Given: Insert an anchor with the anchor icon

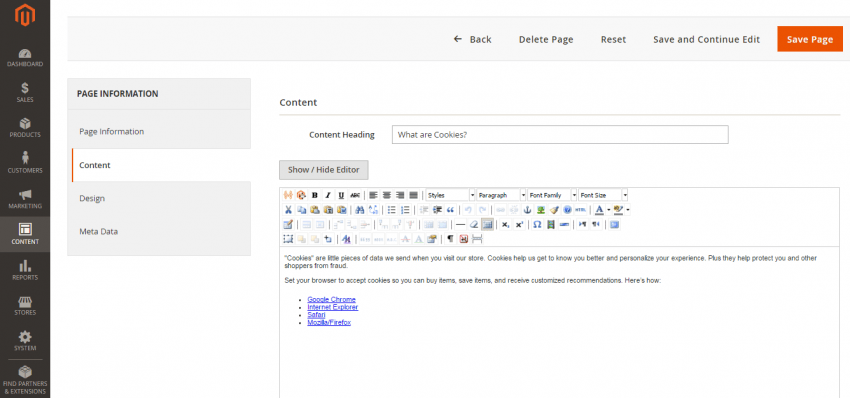Looking at the screenshot, I should [527, 210].
